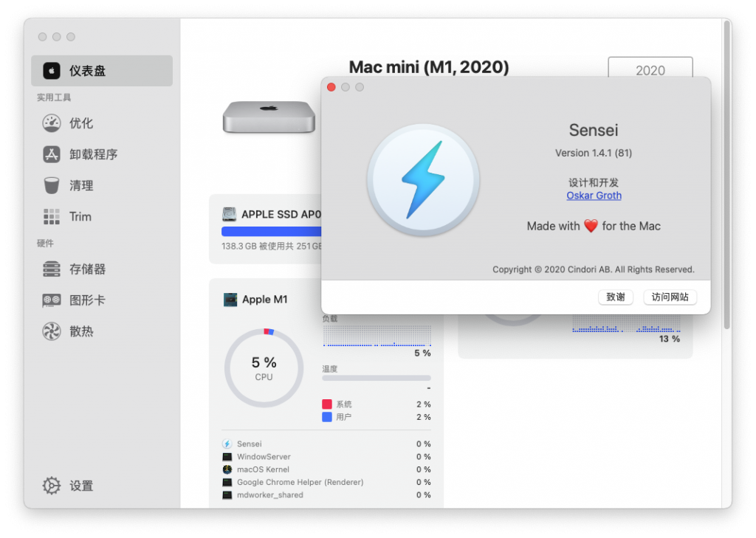Open 散热 cooling fan icon
756x538 pixels.
[x=52, y=331]
